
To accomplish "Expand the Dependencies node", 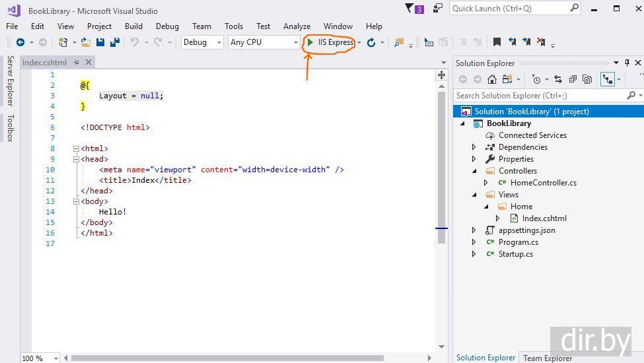I will coord(474,147).
